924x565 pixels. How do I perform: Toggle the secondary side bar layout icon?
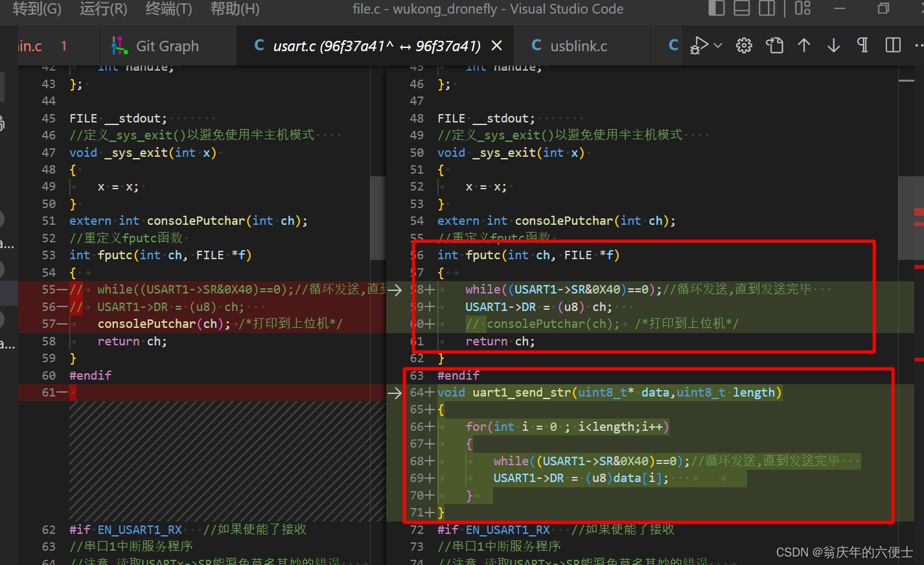767,8
